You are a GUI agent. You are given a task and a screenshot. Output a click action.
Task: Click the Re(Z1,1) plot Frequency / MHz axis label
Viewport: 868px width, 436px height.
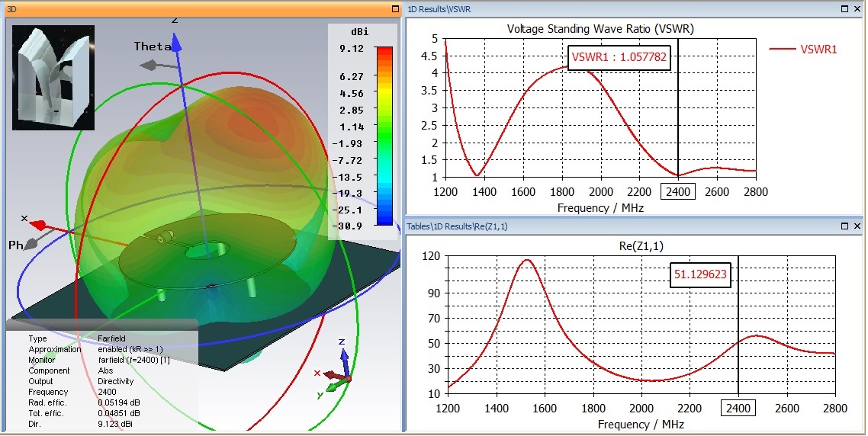[641, 425]
